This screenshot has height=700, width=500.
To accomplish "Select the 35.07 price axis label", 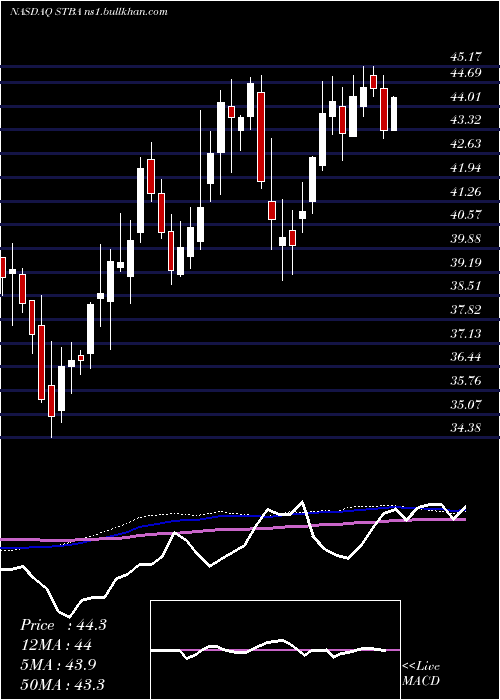I will click(x=465, y=404).
